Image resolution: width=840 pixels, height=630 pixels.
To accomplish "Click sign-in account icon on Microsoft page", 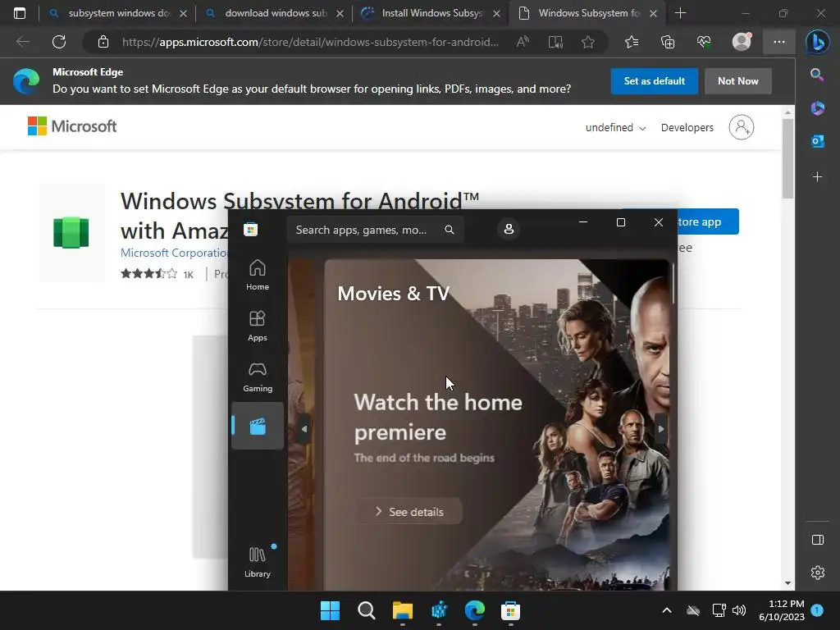I will (742, 127).
